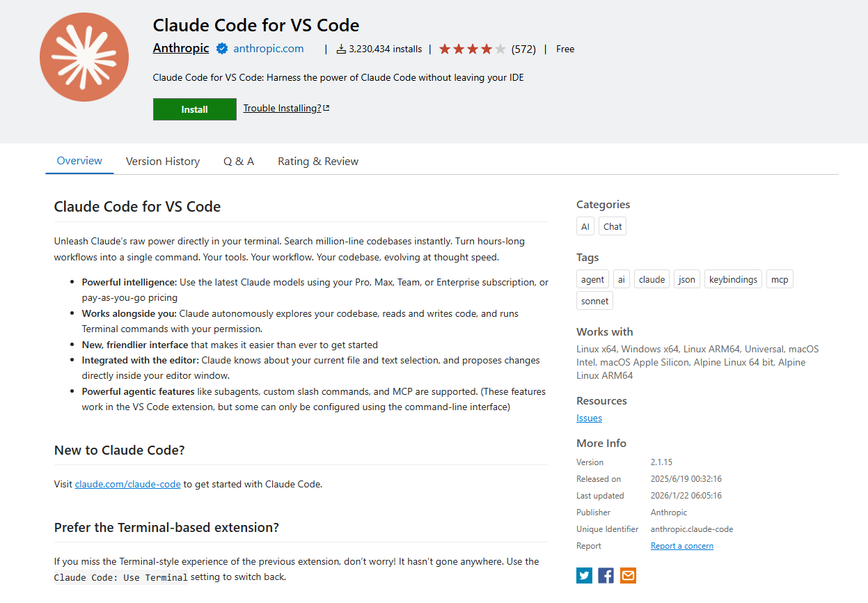The image size is (868, 603).
Task: Go to Rating & Review tab
Action: [318, 162]
